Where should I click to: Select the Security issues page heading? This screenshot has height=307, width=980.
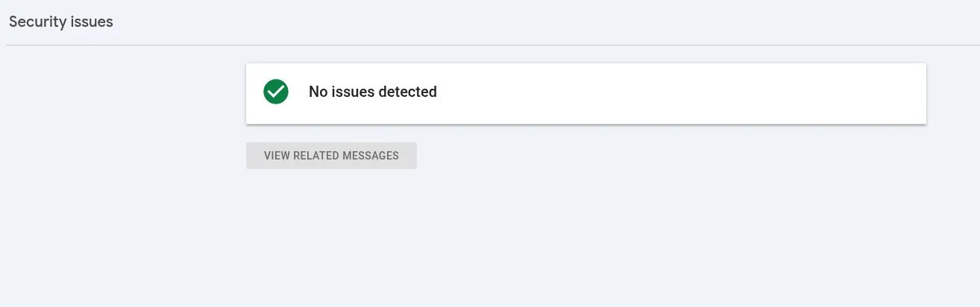click(61, 22)
